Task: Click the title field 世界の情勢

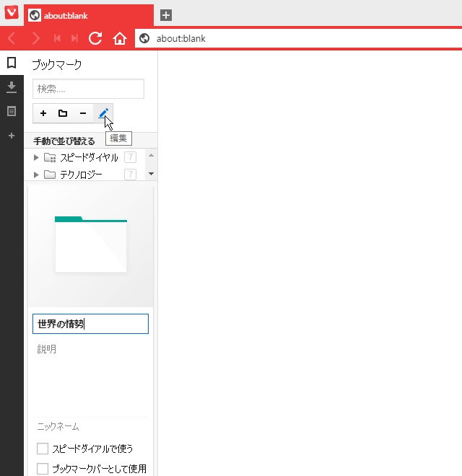Action: (x=90, y=324)
